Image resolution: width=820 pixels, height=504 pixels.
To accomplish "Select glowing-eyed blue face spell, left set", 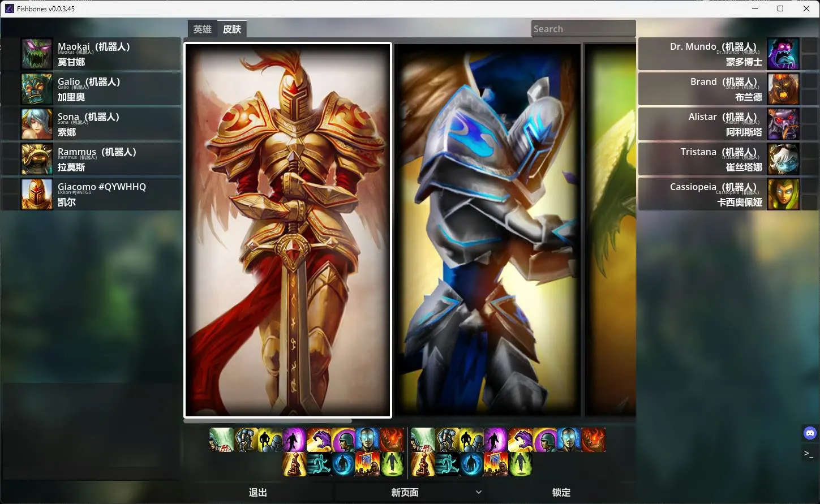I will [x=367, y=440].
